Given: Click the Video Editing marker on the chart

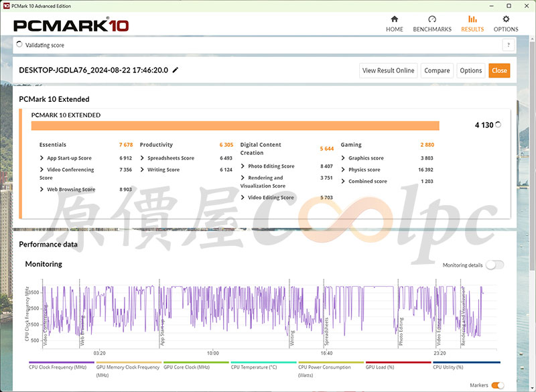Looking at the screenshot, I should 439,332.
